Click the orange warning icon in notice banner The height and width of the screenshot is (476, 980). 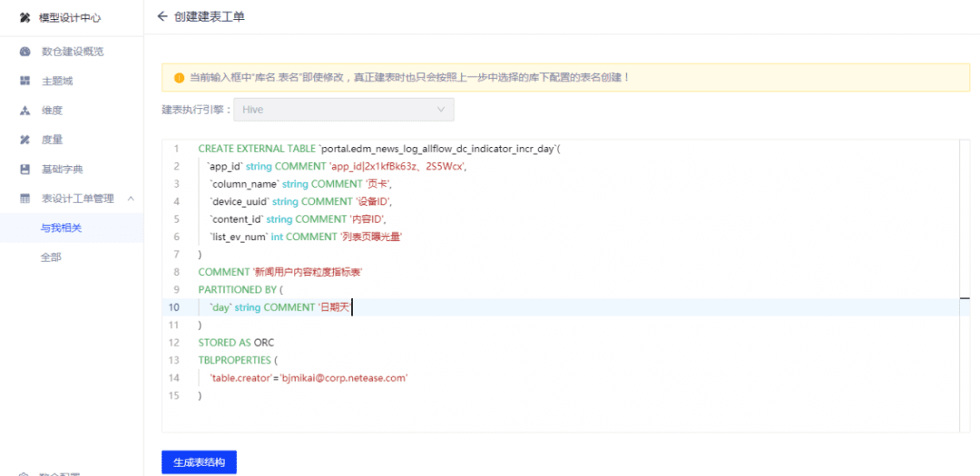[180, 78]
